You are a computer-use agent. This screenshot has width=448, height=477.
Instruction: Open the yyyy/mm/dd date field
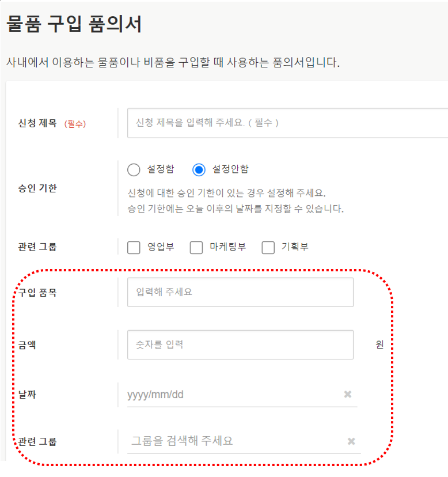pyautogui.click(x=230, y=394)
